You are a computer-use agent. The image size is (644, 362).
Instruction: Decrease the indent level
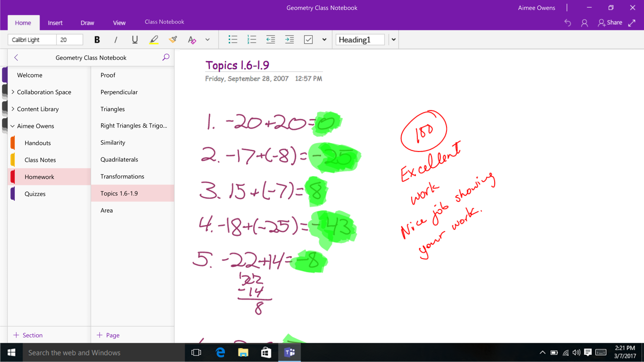(271, 40)
